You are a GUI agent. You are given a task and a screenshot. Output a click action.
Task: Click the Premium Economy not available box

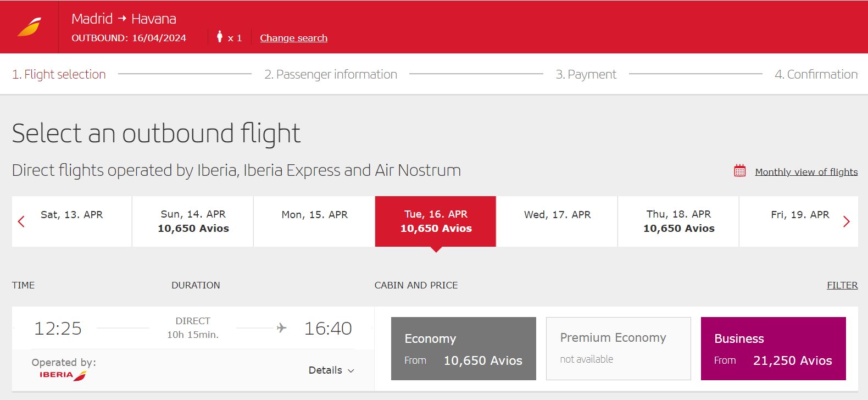click(619, 348)
